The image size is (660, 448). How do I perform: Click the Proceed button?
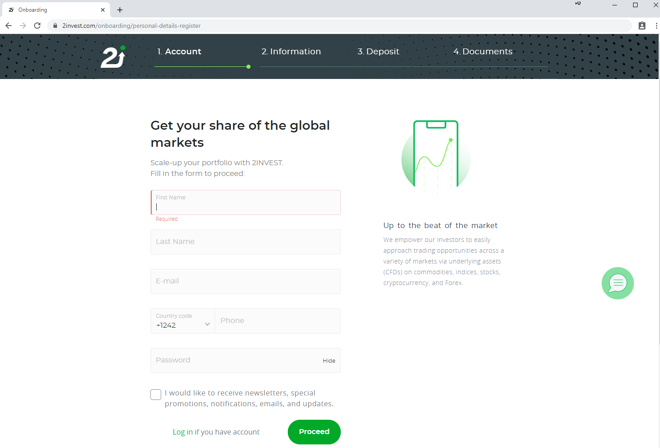[x=314, y=432]
